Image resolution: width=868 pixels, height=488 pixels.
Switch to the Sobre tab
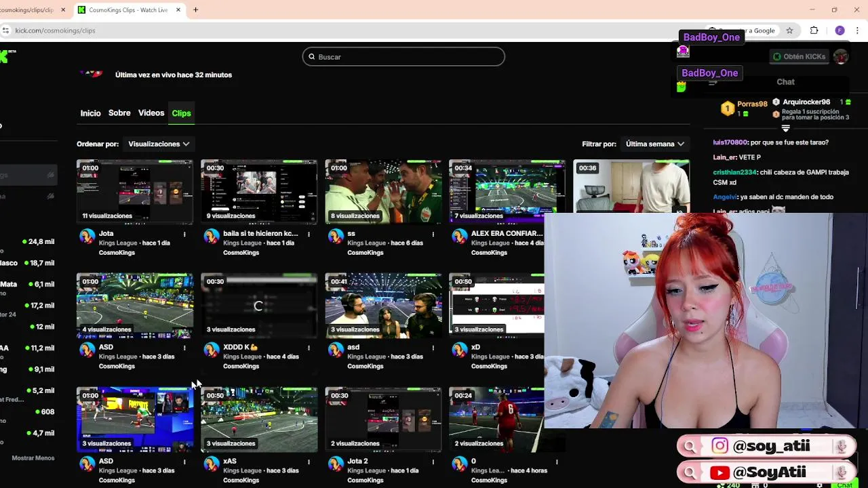pos(119,113)
